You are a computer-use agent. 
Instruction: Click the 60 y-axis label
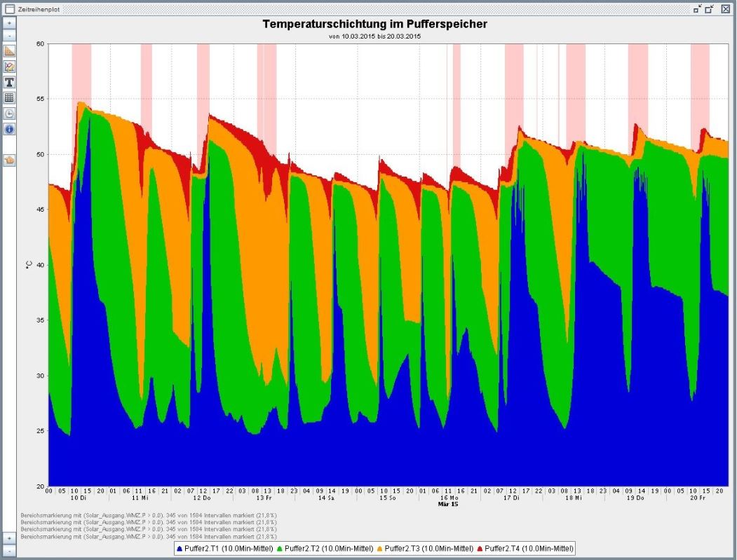click(40, 44)
